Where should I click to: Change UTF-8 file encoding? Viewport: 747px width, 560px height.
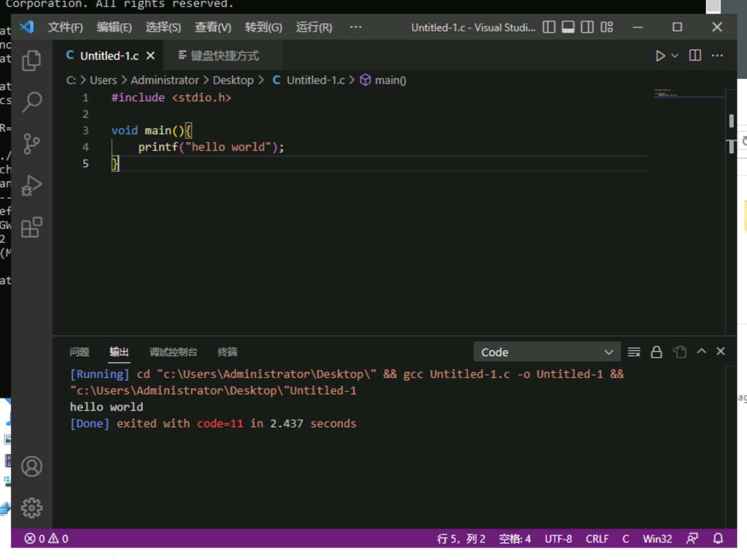pos(558,539)
